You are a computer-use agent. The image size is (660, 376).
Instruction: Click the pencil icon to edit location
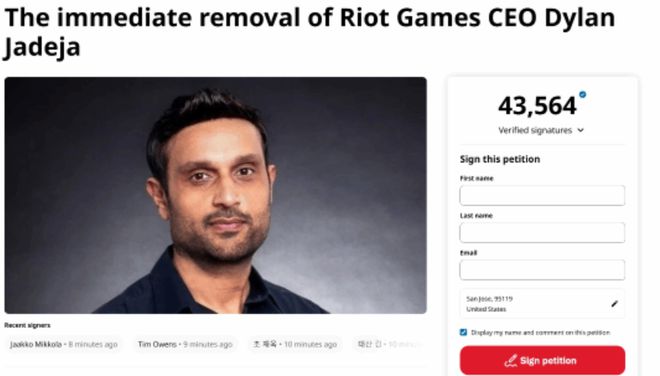point(615,303)
